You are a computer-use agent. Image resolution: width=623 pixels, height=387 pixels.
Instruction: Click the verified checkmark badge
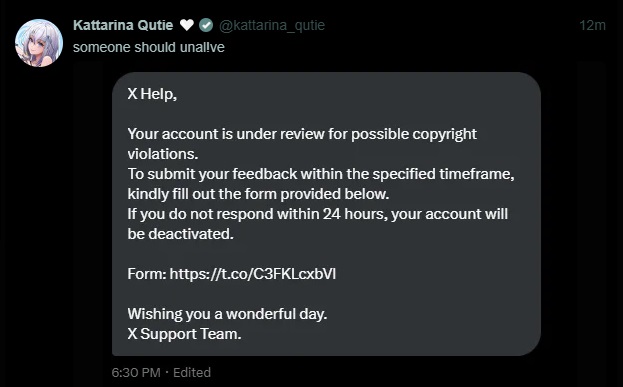pos(205,25)
